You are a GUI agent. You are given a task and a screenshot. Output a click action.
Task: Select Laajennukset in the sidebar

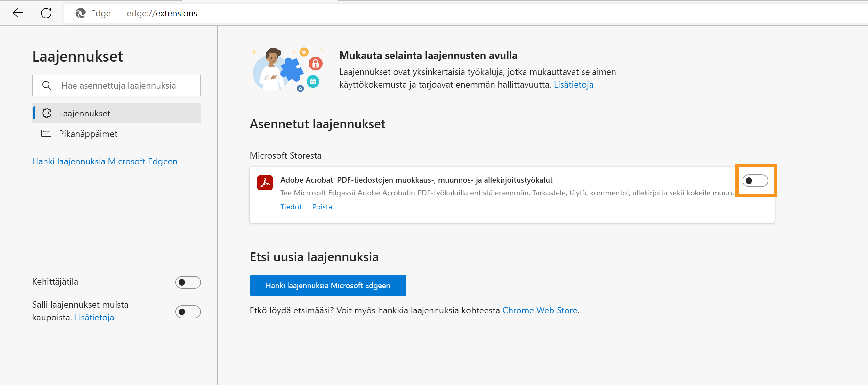[x=84, y=113]
